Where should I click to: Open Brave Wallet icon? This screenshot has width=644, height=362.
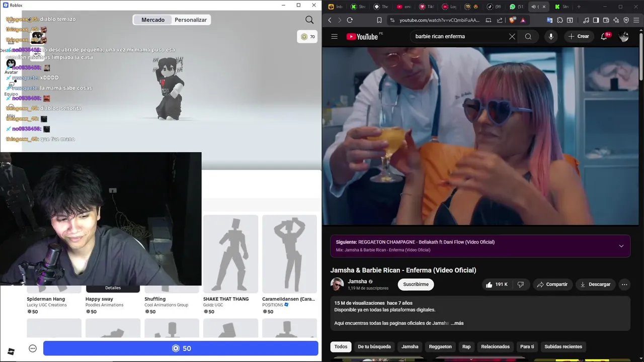click(606, 20)
